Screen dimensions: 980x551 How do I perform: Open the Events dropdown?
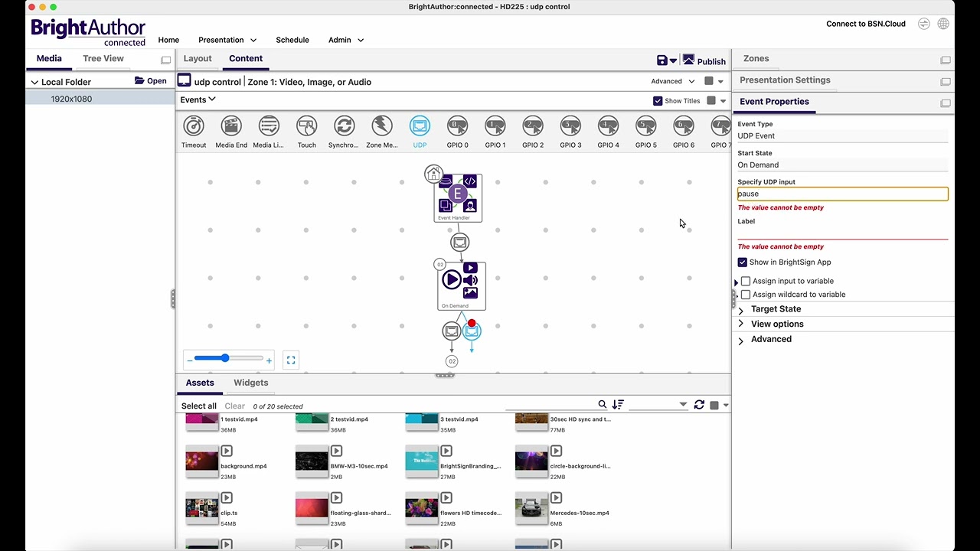pos(198,99)
